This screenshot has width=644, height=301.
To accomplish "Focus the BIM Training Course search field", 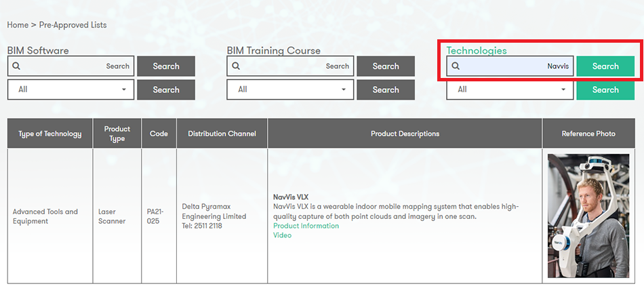I will [290, 66].
